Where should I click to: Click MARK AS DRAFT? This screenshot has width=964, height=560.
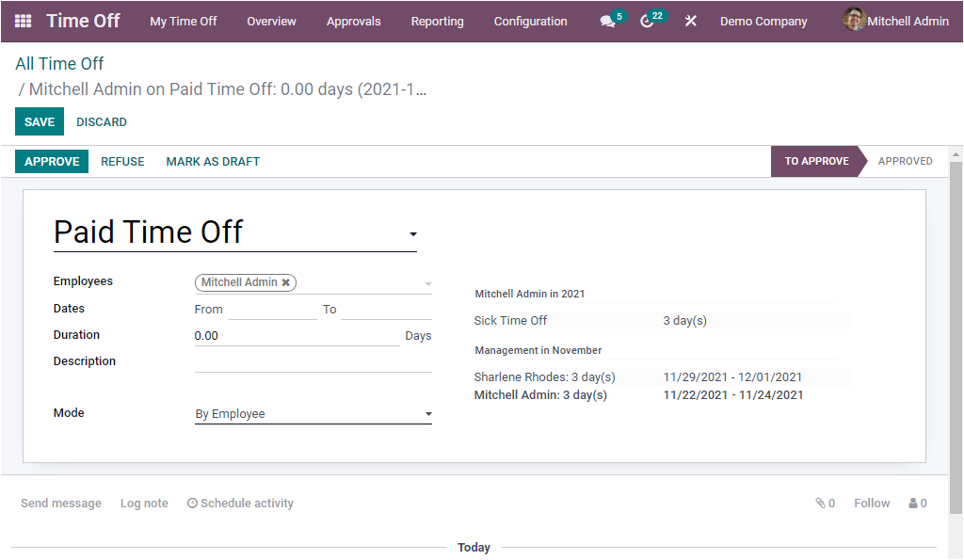[x=212, y=161]
